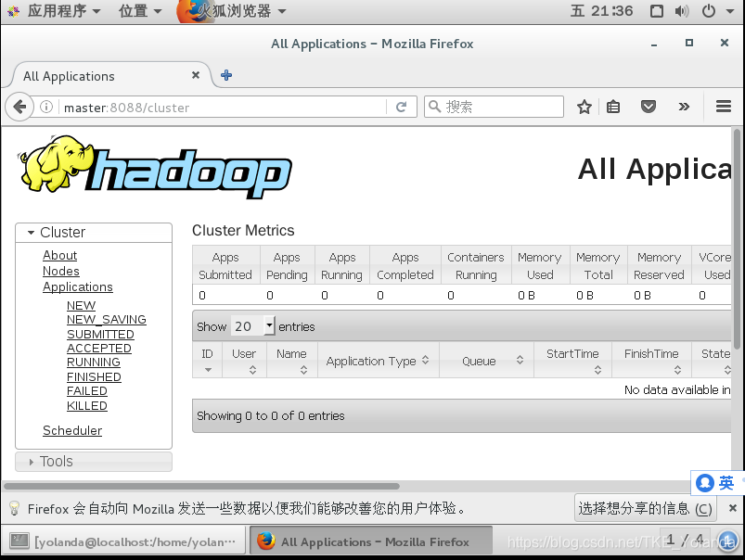Open a new tab with plus icon

click(x=226, y=75)
